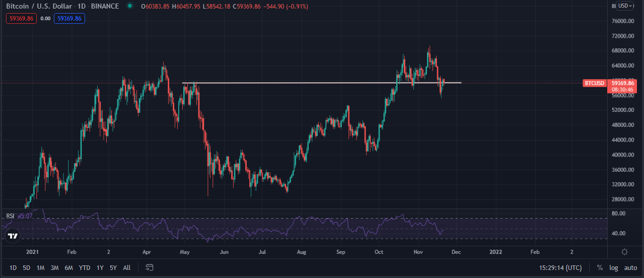Toggle percent scale mode
The width and height of the screenshot is (644, 278).
pos(600,267)
